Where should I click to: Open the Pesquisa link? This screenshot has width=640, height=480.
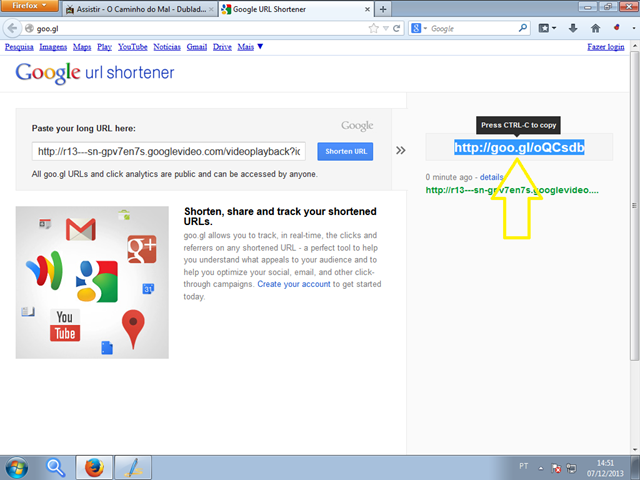[19, 47]
